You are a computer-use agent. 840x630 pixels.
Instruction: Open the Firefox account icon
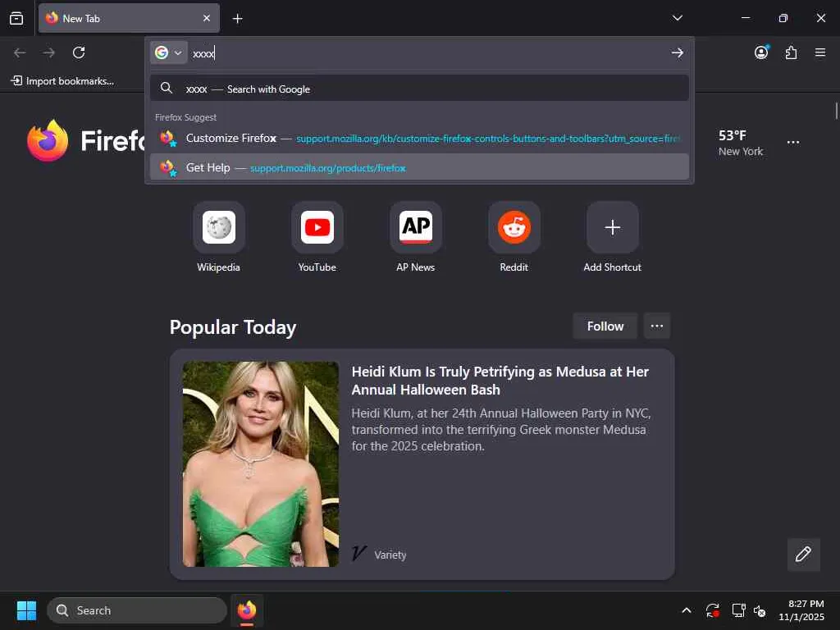pos(761,52)
